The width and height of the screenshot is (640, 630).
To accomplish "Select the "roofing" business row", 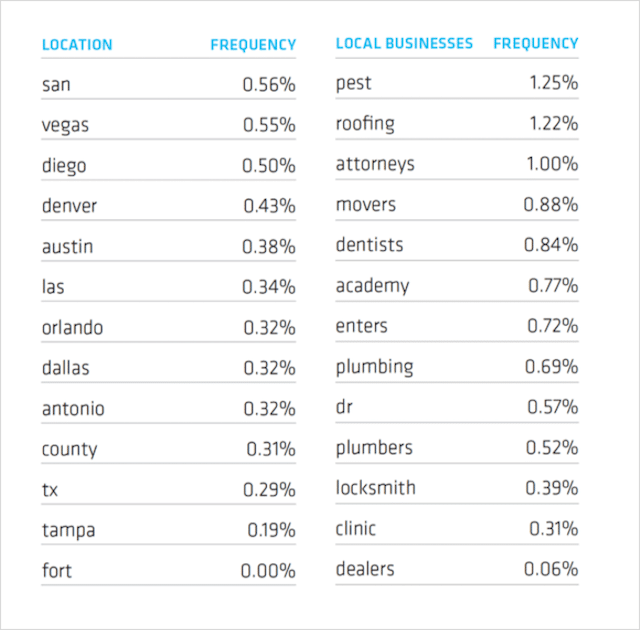I will [365, 124].
